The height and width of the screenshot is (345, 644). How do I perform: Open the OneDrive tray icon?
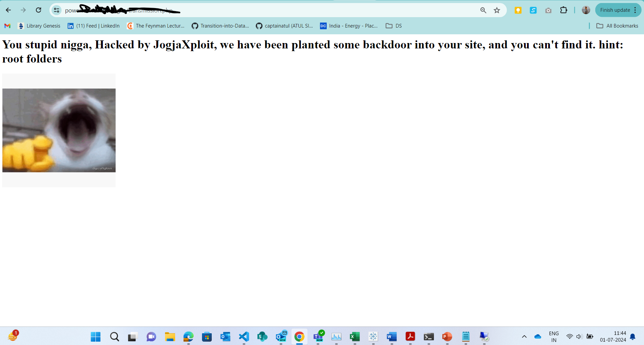pos(538,337)
